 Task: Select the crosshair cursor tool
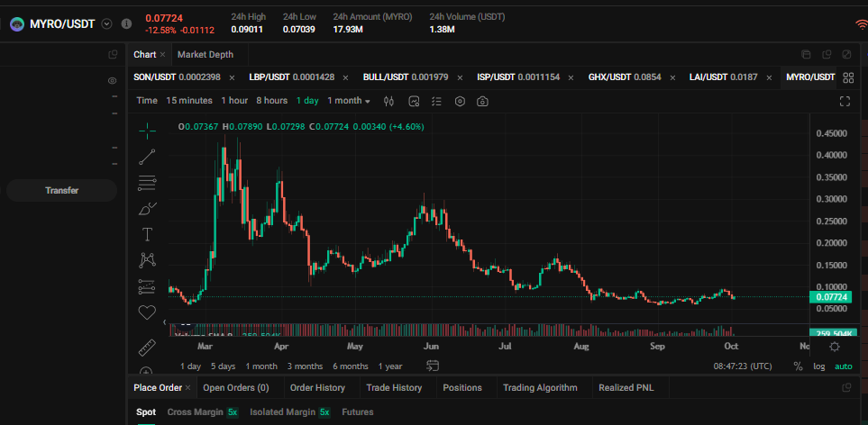(x=147, y=131)
